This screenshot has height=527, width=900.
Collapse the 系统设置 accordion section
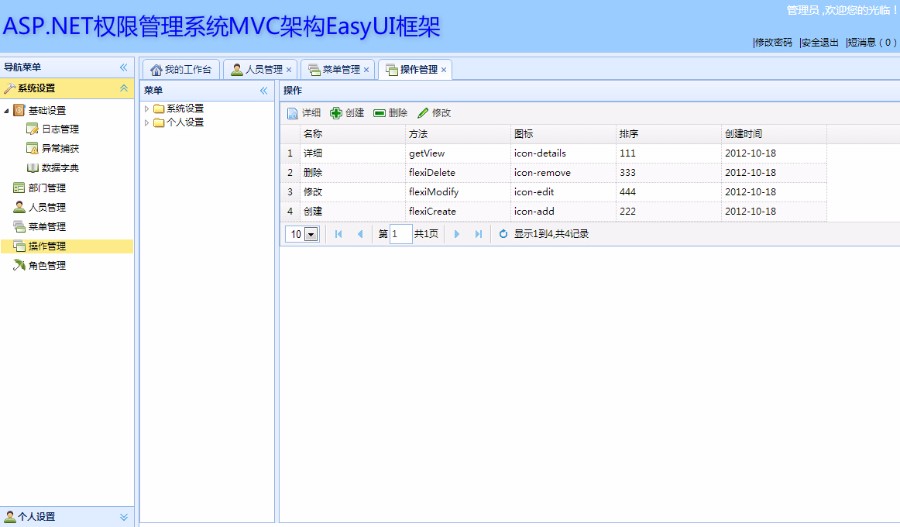[x=123, y=88]
